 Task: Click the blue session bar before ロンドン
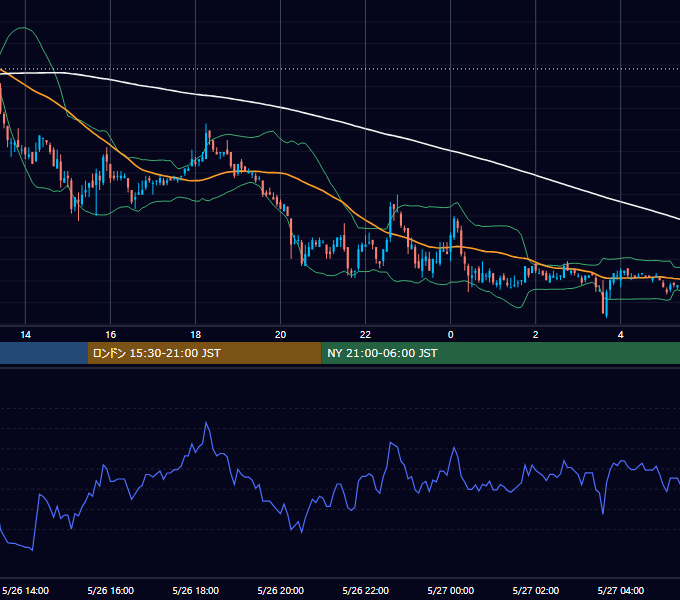click(x=43, y=353)
